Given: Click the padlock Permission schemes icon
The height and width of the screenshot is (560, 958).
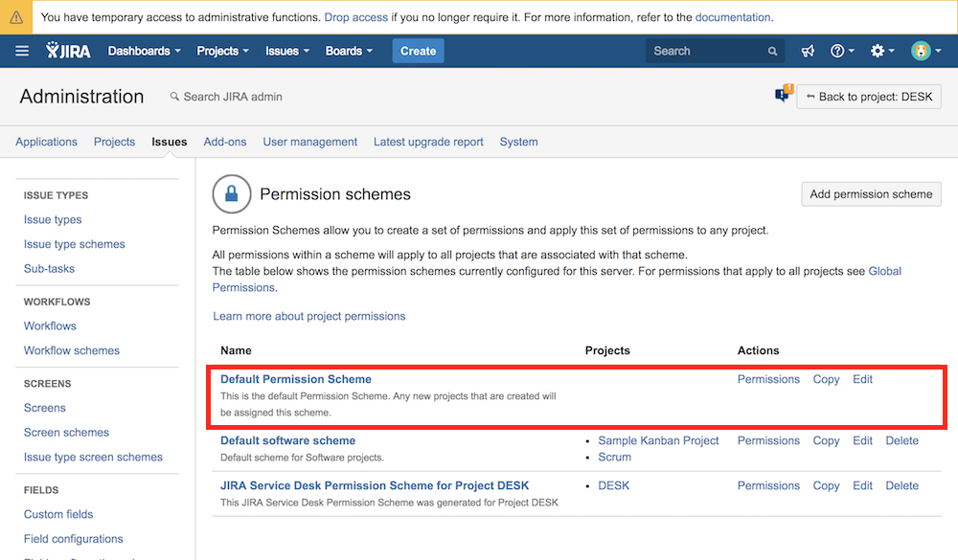Looking at the screenshot, I should click(x=231, y=194).
